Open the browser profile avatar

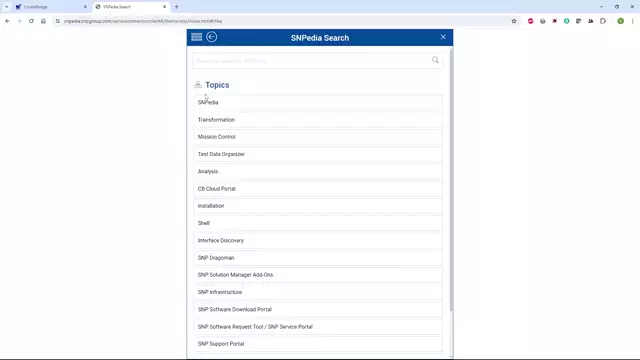pyautogui.click(x=620, y=21)
